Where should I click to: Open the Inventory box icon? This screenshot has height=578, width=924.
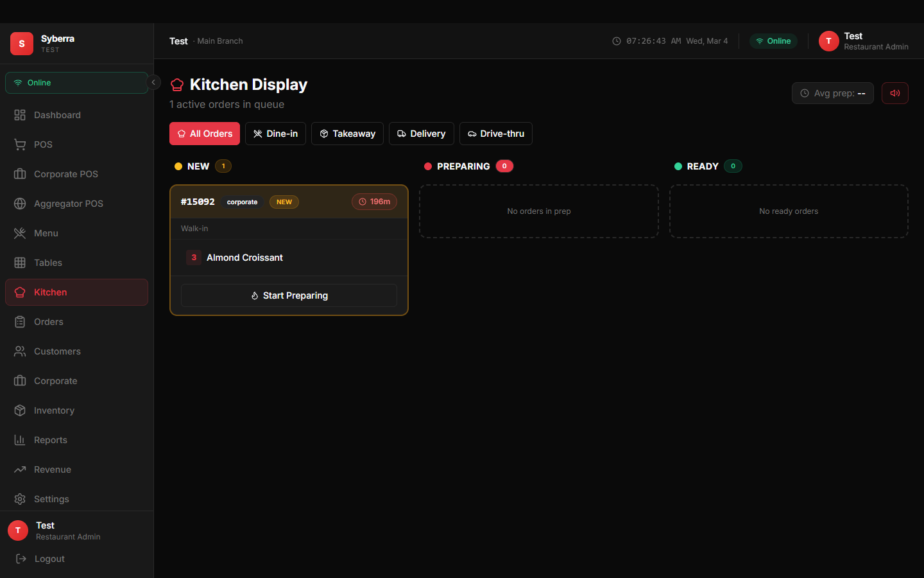pos(20,410)
